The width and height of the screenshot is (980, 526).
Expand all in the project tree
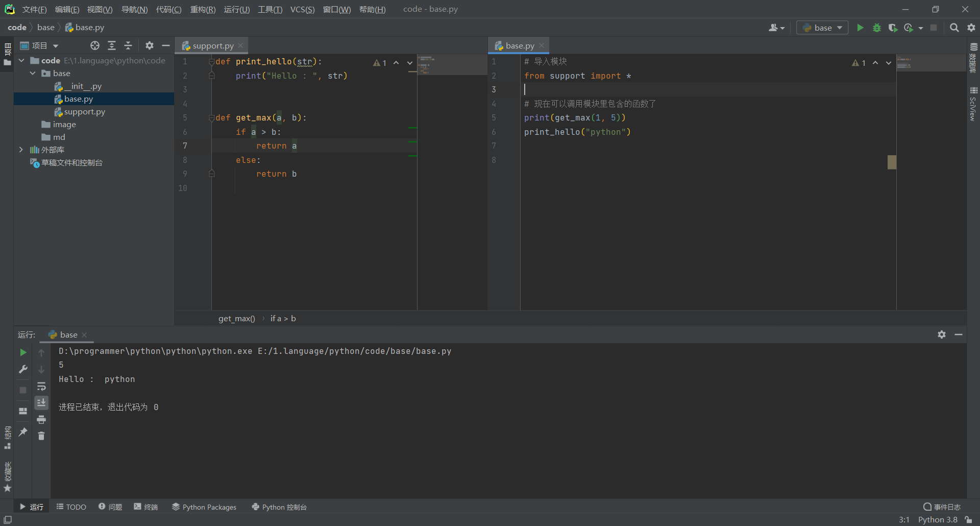tap(112, 45)
